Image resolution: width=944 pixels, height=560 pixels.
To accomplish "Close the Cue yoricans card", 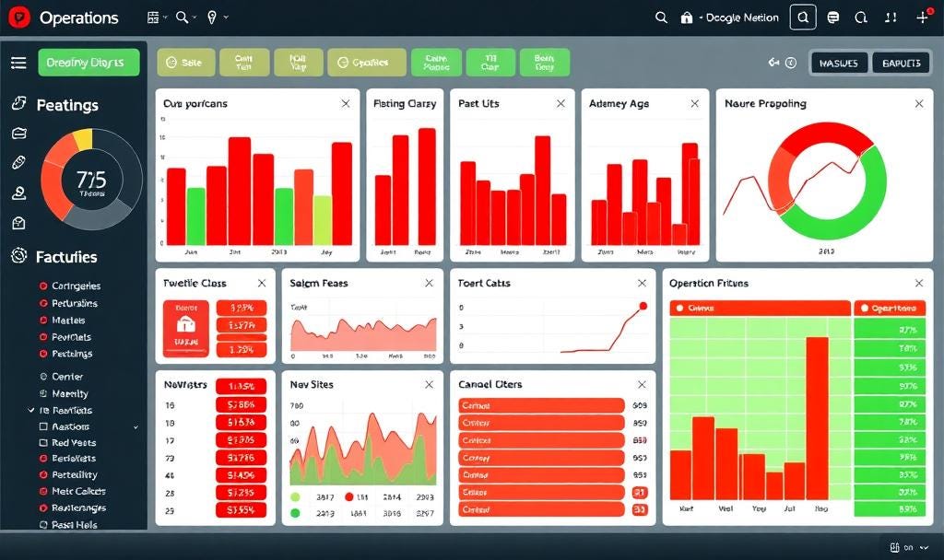I will tap(346, 103).
